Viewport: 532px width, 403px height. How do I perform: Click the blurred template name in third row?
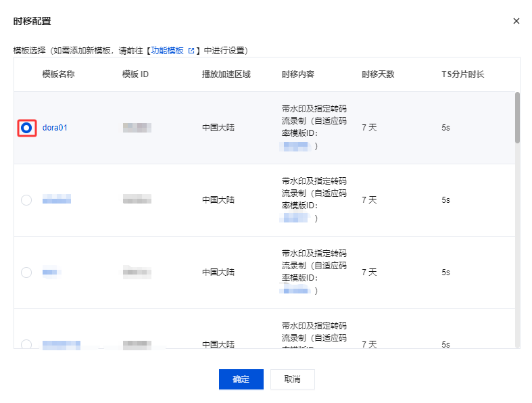tap(51, 272)
